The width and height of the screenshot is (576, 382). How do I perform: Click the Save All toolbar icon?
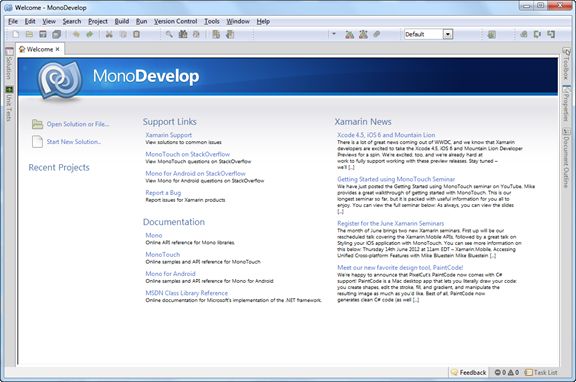pyautogui.click(x=57, y=35)
